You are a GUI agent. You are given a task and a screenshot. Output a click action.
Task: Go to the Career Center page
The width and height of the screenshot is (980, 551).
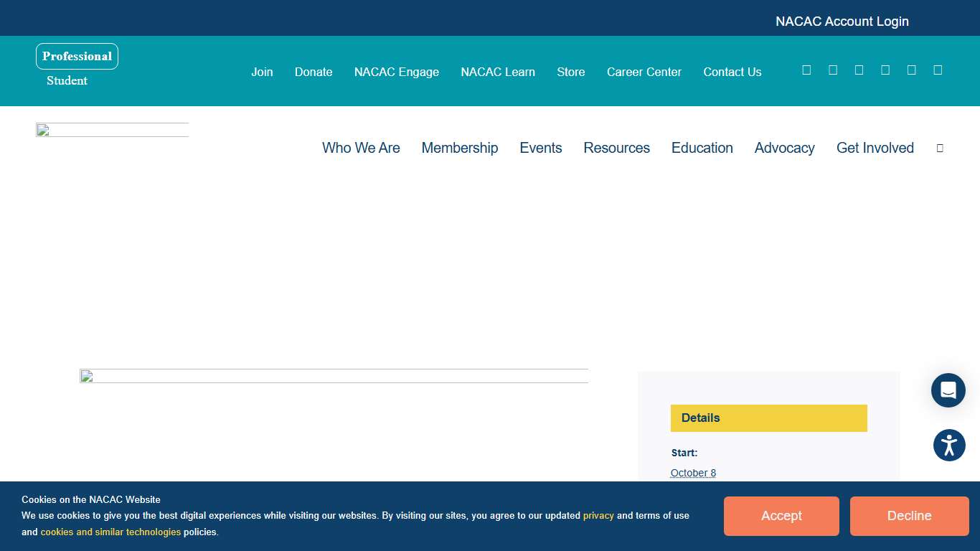pos(644,72)
